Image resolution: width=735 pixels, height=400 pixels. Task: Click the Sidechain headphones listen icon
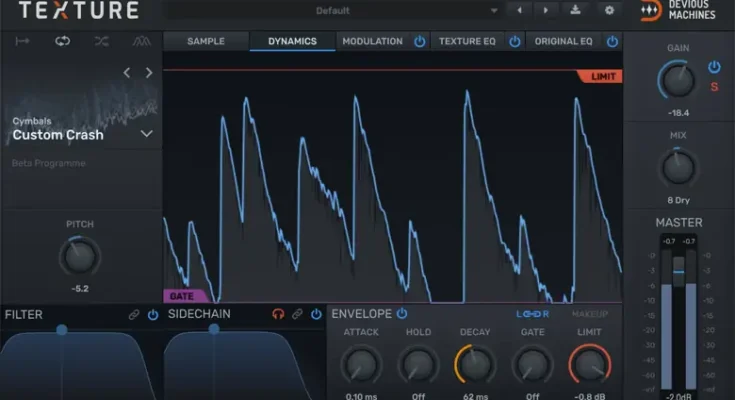[x=279, y=314]
